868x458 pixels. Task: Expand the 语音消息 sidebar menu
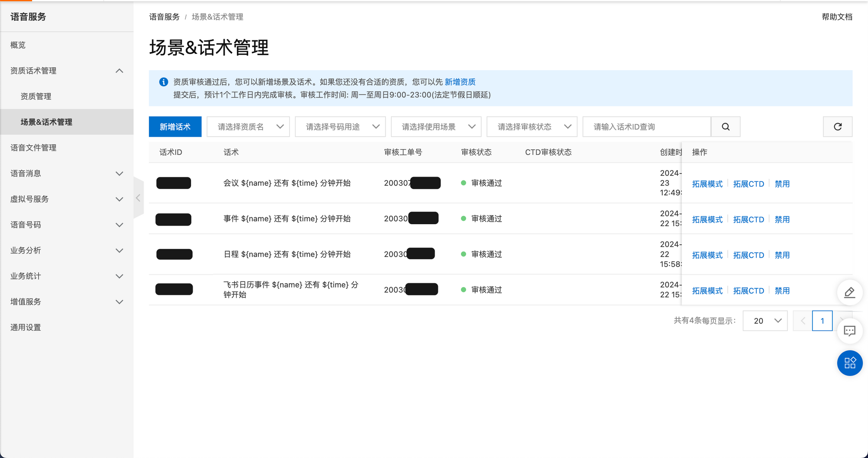point(67,173)
